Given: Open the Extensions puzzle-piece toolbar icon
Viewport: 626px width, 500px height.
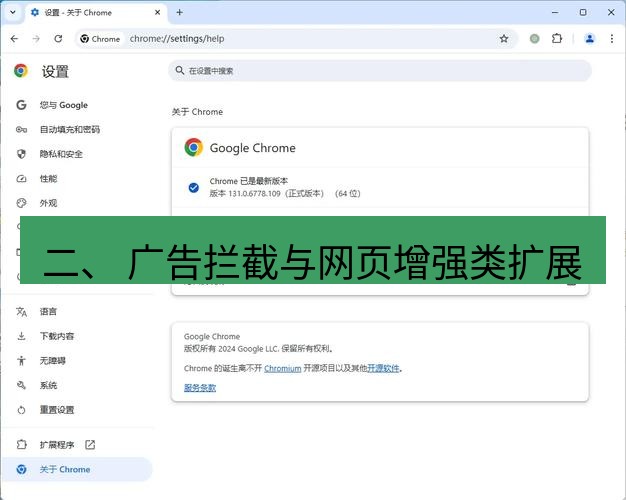Looking at the screenshot, I should 557,39.
